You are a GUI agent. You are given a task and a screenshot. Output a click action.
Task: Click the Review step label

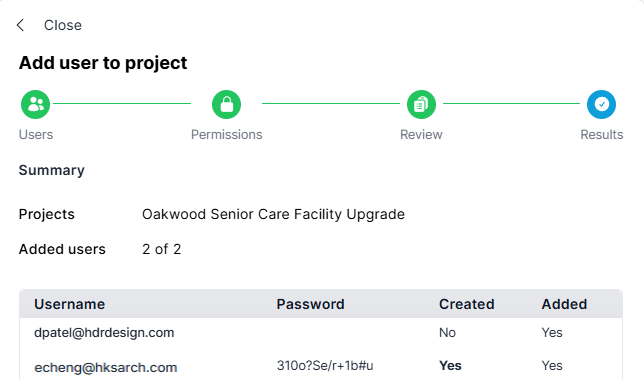421,134
